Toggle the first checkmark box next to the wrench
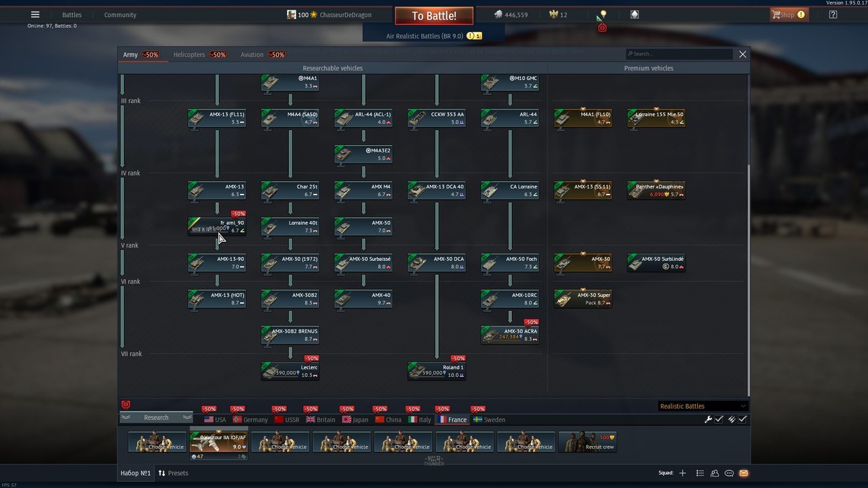The width and height of the screenshot is (868, 488). (719, 420)
